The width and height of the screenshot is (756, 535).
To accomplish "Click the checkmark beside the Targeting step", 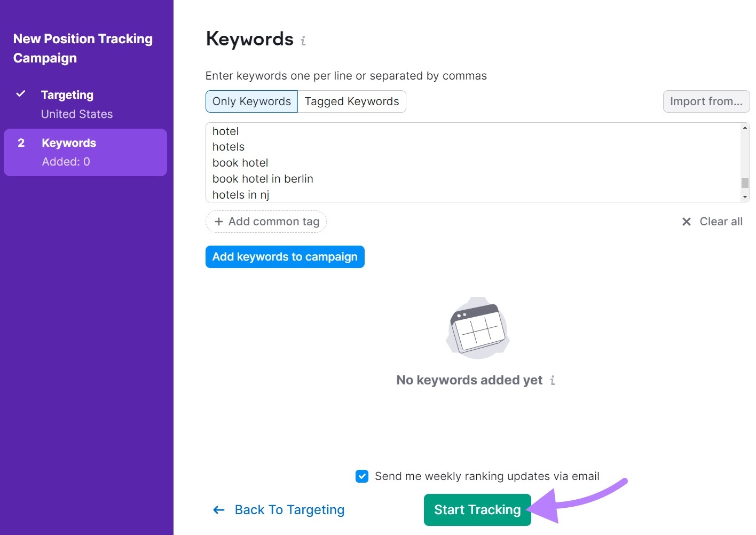I will point(20,94).
